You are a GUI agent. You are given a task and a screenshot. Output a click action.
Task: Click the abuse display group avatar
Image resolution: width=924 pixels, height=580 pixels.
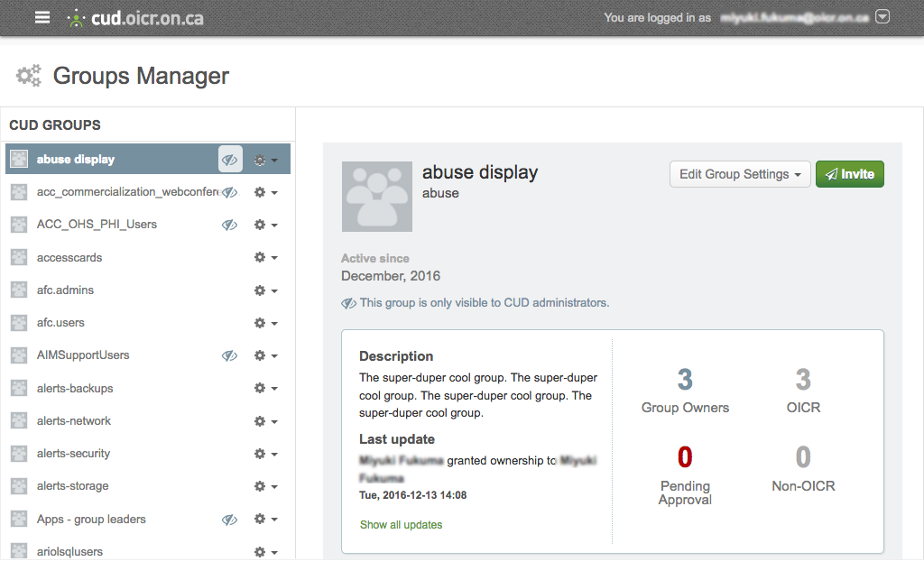click(x=377, y=198)
